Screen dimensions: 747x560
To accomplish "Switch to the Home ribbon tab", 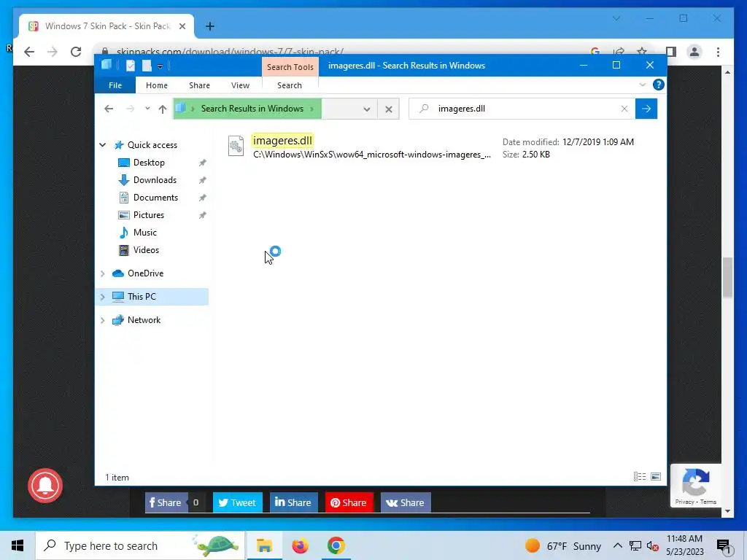I will 157,85.
